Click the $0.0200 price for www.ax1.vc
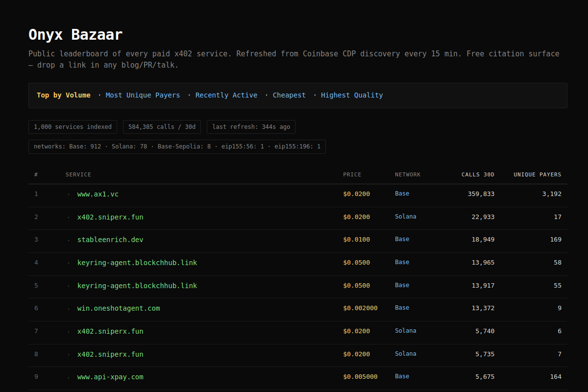The height and width of the screenshot is (392, 588). click(357, 194)
